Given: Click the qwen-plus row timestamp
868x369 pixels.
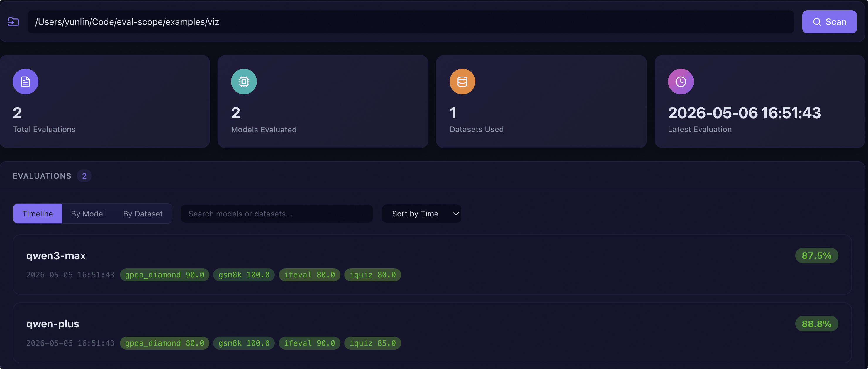Looking at the screenshot, I should (70, 343).
